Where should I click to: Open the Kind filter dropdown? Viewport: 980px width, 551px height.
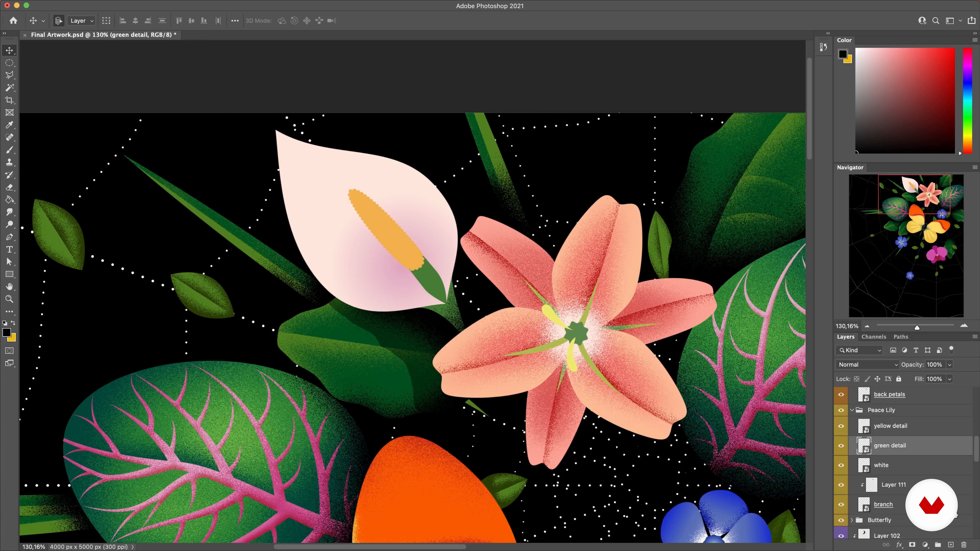pyautogui.click(x=859, y=350)
